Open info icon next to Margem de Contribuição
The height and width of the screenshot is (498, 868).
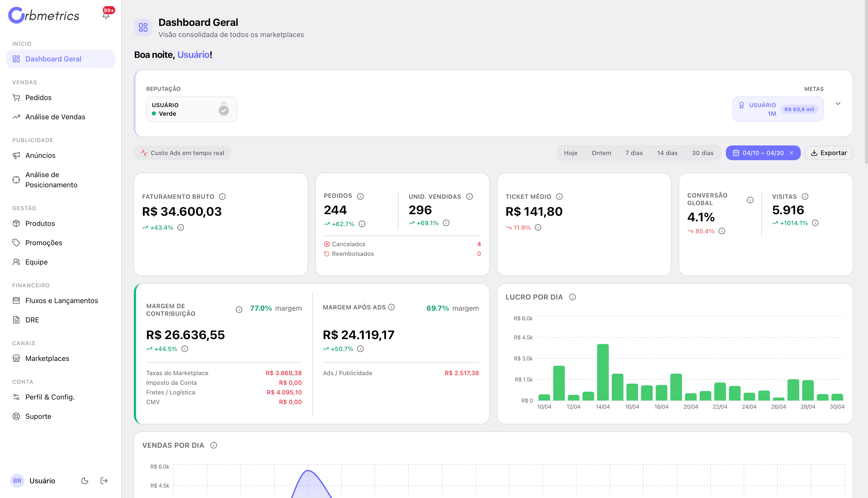[x=239, y=310]
